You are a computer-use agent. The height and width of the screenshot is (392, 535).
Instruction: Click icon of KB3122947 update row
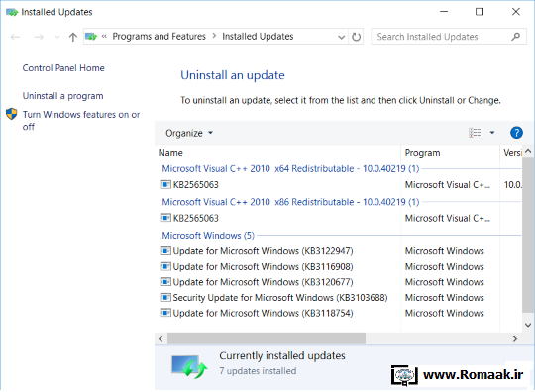point(165,251)
